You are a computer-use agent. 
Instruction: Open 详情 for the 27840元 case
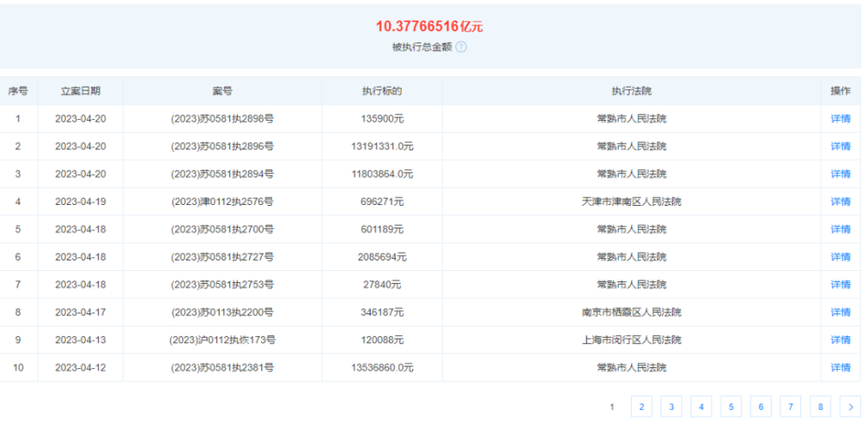pos(840,285)
